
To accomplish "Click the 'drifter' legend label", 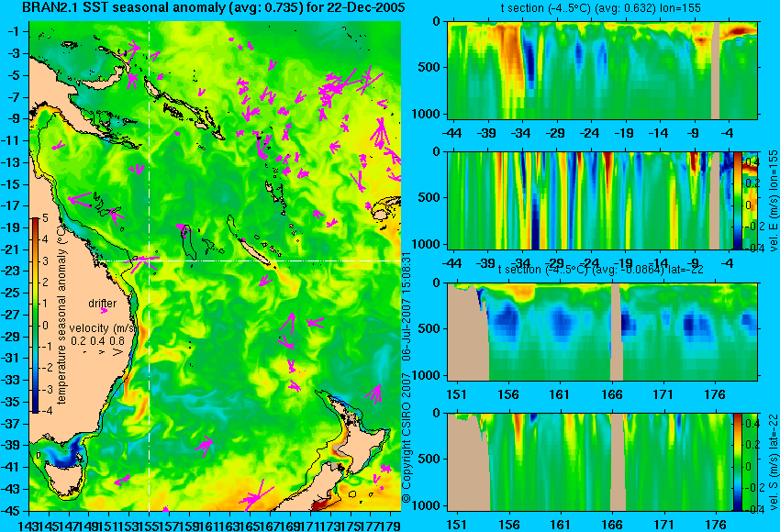I will (103, 304).
